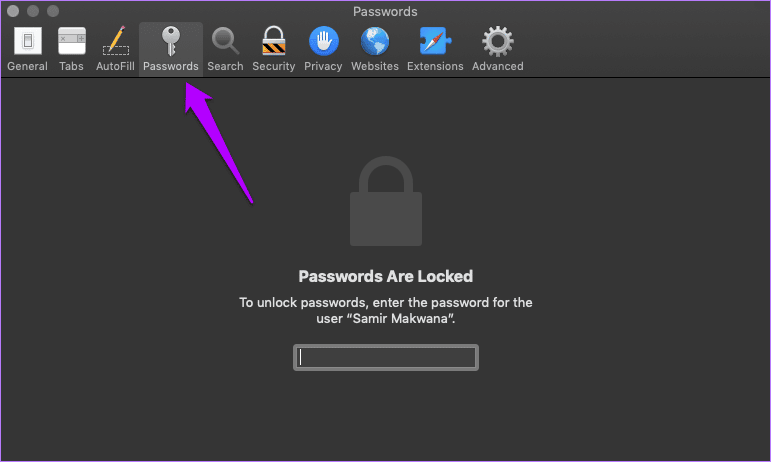Select the Passwords key icon
Screen dimensions: 771x462
click(171, 41)
